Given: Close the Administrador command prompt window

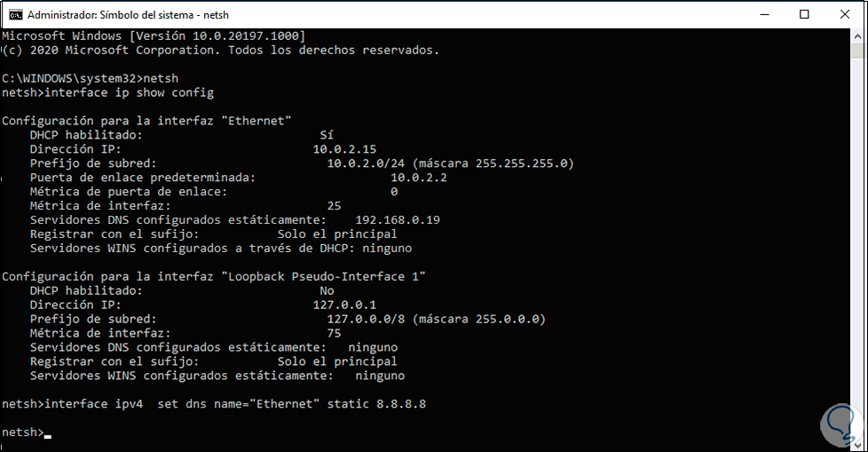Looking at the screenshot, I should [x=844, y=14].
